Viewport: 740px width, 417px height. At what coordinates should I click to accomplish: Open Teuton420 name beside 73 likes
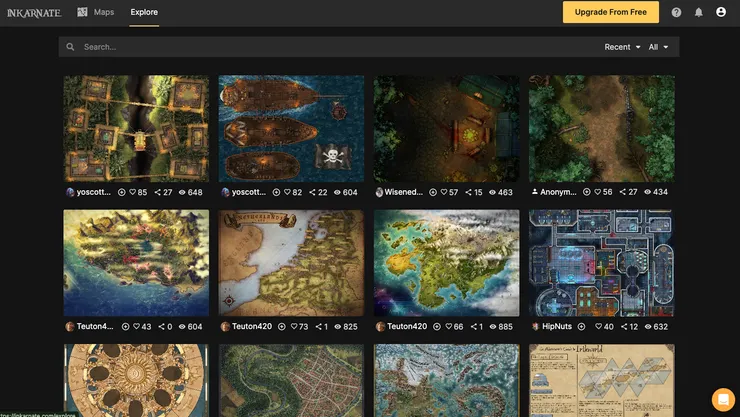tap(252, 326)
